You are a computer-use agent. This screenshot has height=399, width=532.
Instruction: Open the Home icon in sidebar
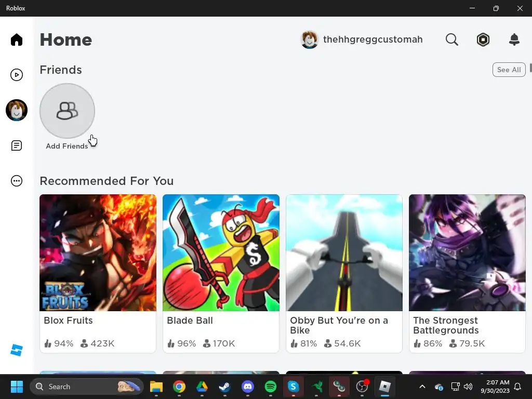pos(16,39)
